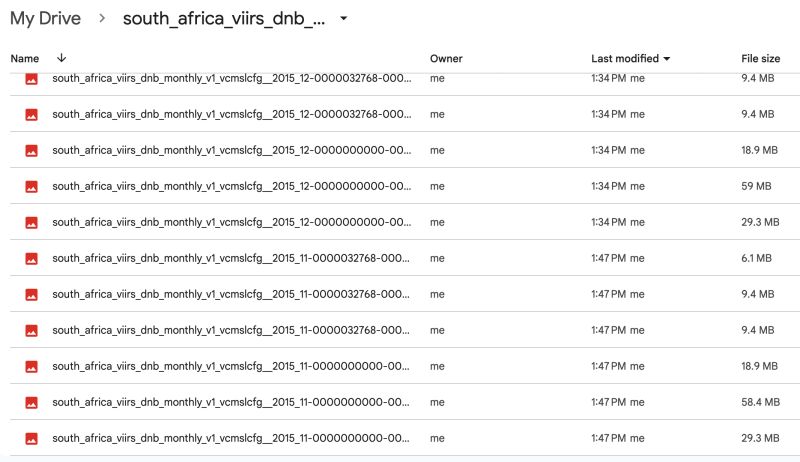Click the breadcrumb chevron after My Drive

point(102,18)
